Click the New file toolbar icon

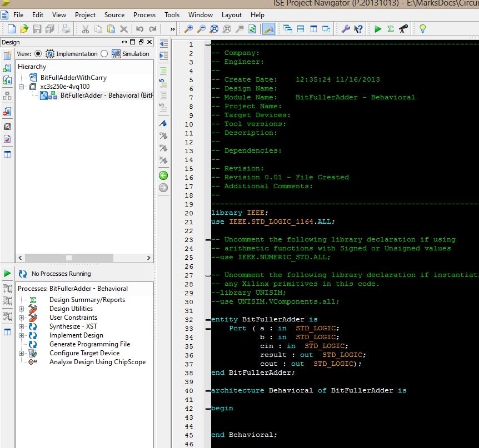(x=11, y=29)
